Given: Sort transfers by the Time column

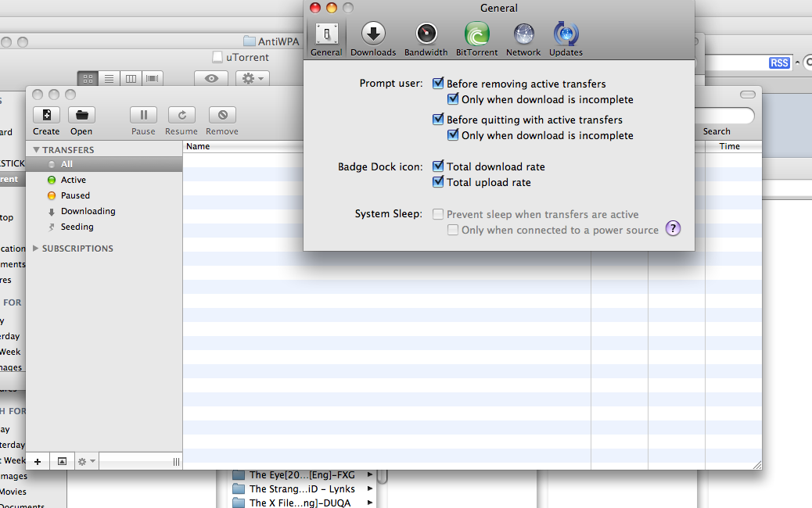Looking at the screenshot, I should pos(733,146).
